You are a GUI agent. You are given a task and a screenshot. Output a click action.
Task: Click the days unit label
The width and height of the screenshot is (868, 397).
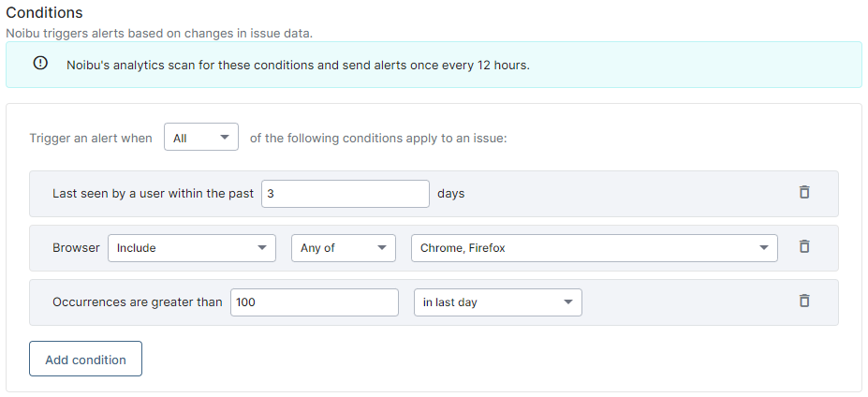(450, 194)
